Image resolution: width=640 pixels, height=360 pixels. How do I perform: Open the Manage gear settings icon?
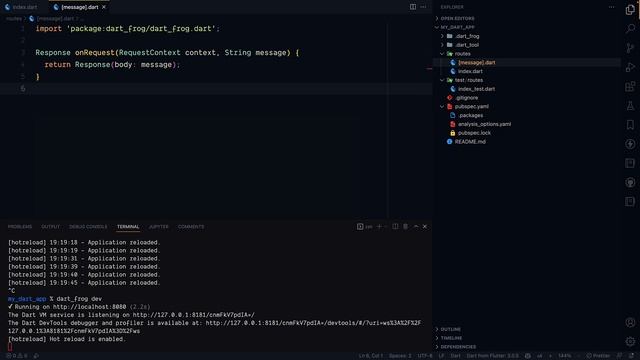[x=630, y=341]
